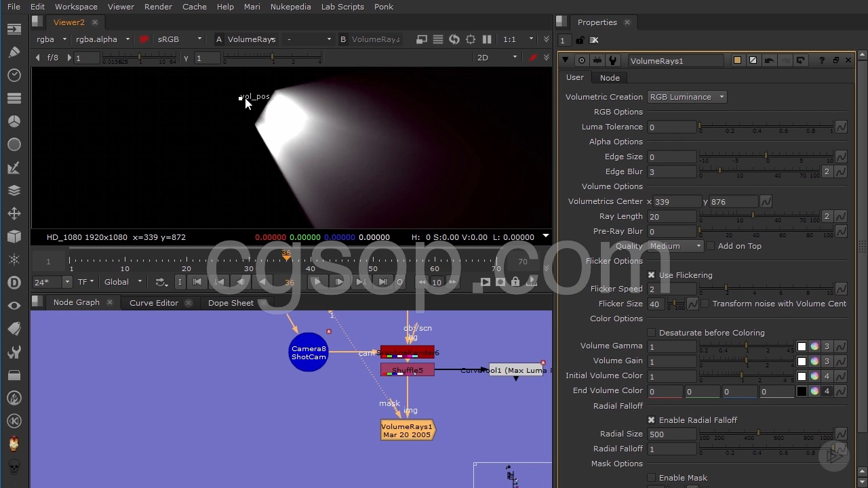This screenshot has width=868, height=488.
Task: Jump to the first frame
Action: (197, 282)
